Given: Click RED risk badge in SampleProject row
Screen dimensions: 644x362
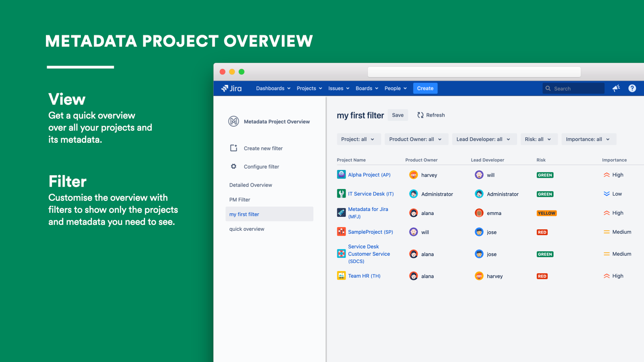Looking at the screenshot, I should (542, 232).
